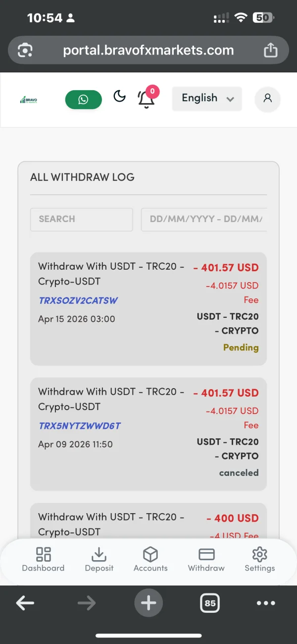Viewport: 297px width, 644px height.
Task: Open the browser more options menu
Action: click(x=266, y=603)
